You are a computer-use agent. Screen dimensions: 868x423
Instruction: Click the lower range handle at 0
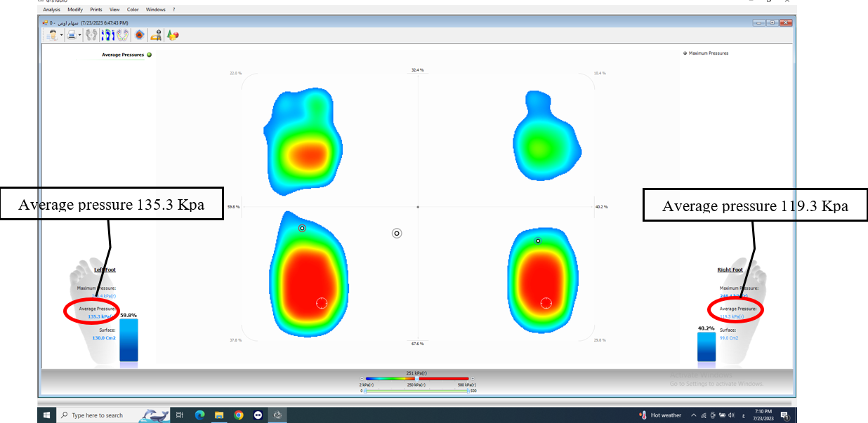tap(365, 391)
